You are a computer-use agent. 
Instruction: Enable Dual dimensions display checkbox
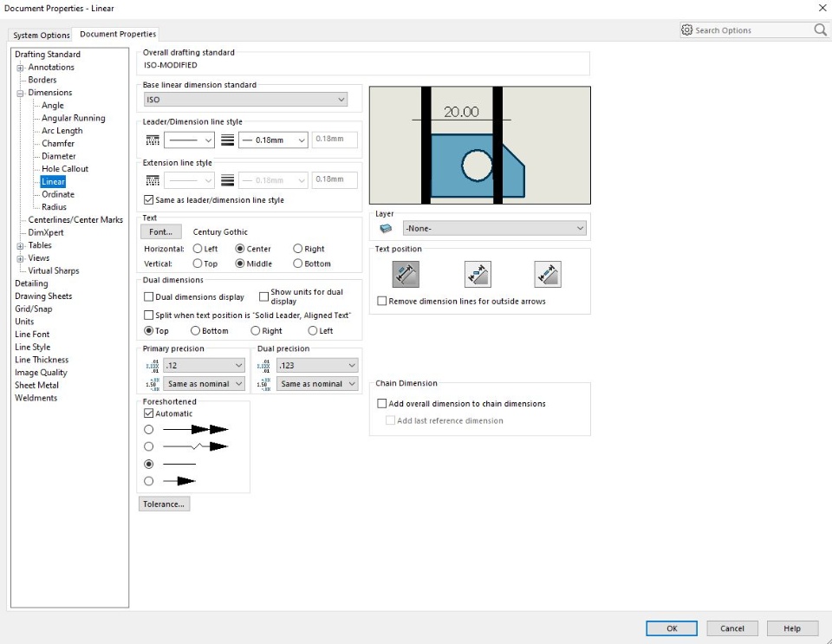point(148,297)
